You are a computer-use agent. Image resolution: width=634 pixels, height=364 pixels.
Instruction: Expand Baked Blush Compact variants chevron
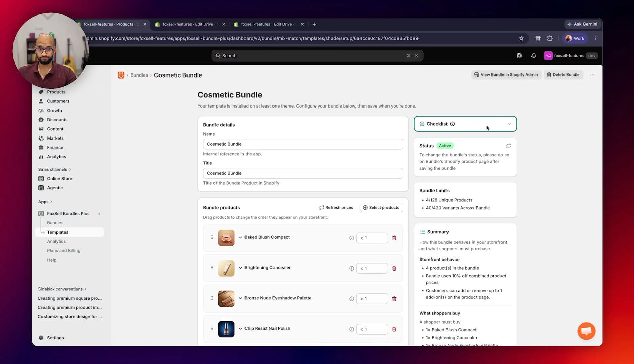click(x=240, y=237)
